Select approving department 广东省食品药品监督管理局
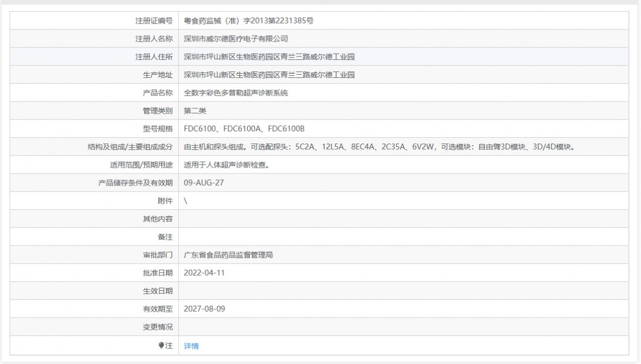Viewport: 641px width, 364px height. pos(229,255)
